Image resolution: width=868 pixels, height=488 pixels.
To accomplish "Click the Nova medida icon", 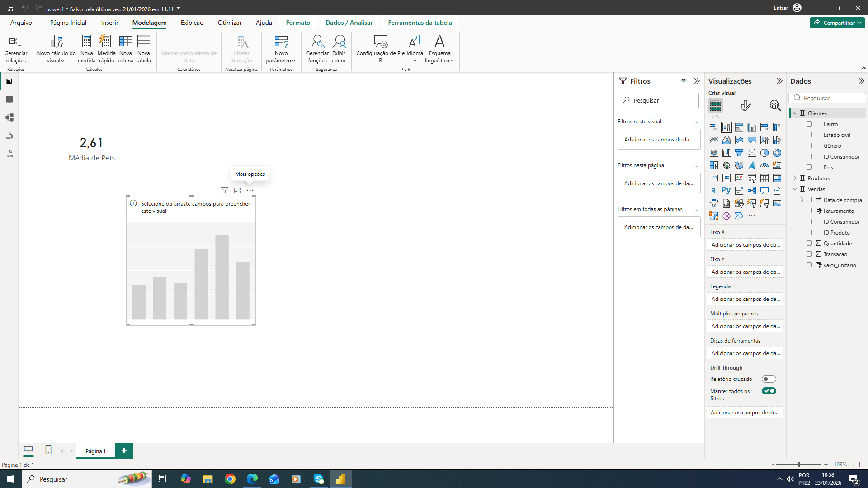I will click(86, 42).
